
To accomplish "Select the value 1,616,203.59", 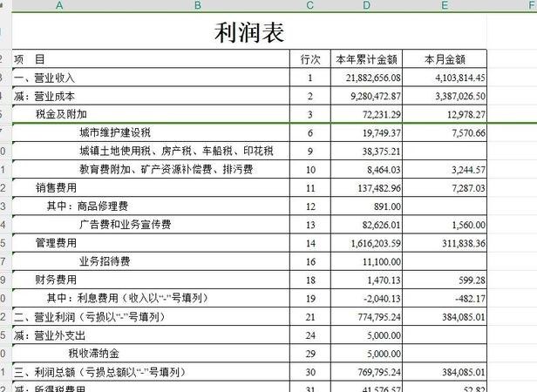I will (x=376, y=243).
